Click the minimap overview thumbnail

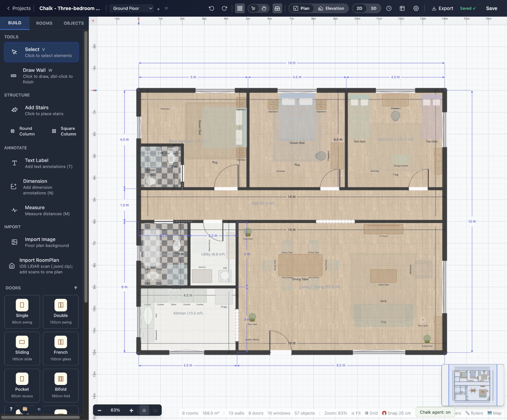click(473, 385)
